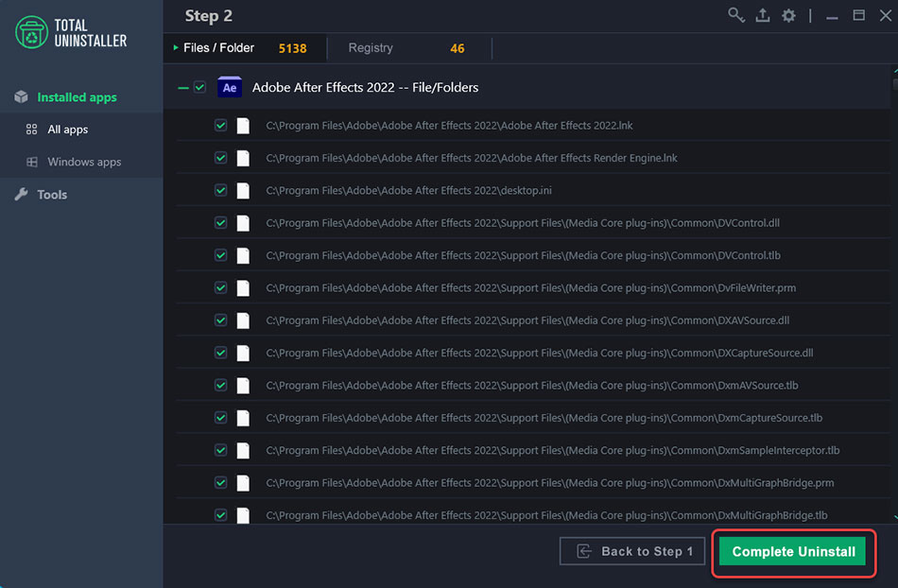This screenshot has height=588, width=898.
Task: Click the Step 2 title
Action: pos(209,16)
